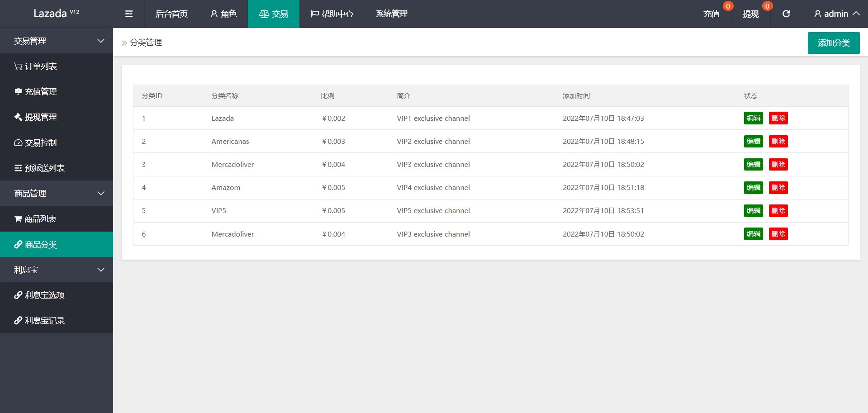Click the link icon beside 利息宝选项
868x413 pixels.
[18, 295]
